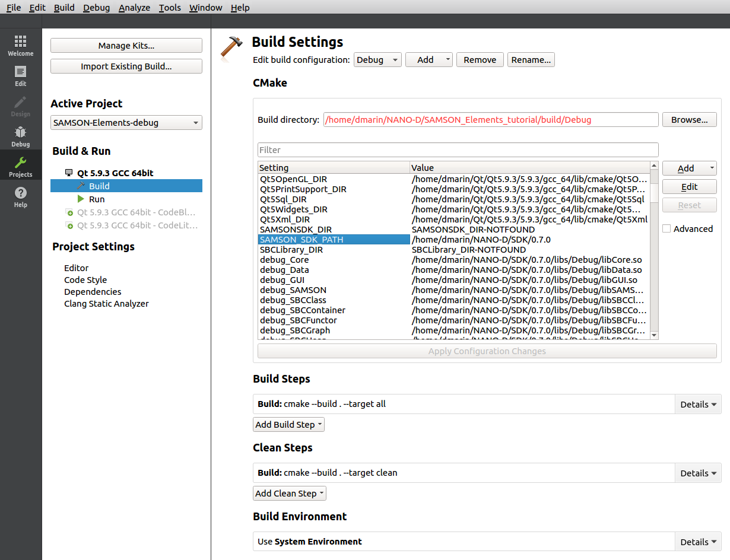Image resolution: width=730 pixels, height=560 pixels.
Task: Open the Add Build Step dropdown
Action: click(x=288, y=424)
